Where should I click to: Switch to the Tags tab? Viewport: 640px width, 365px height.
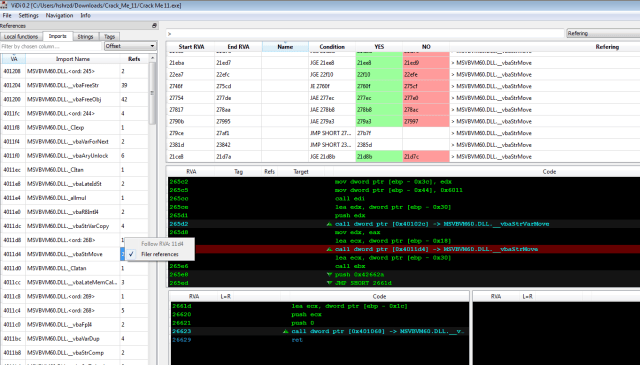click(x=109, y=36)
